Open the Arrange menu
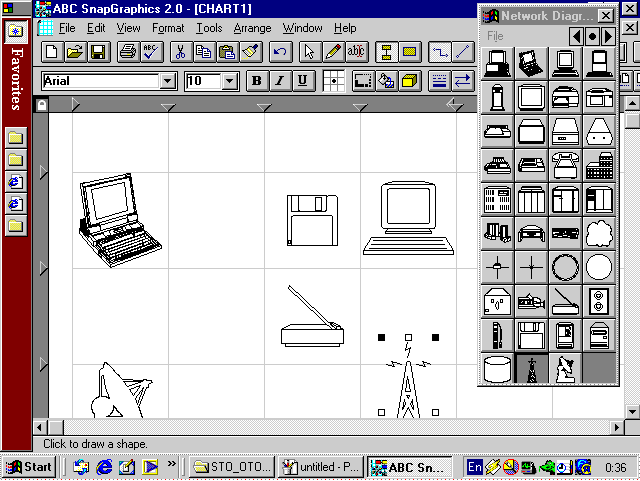The height and width of the screenshot is (481, 640). (x=252, y=28)
